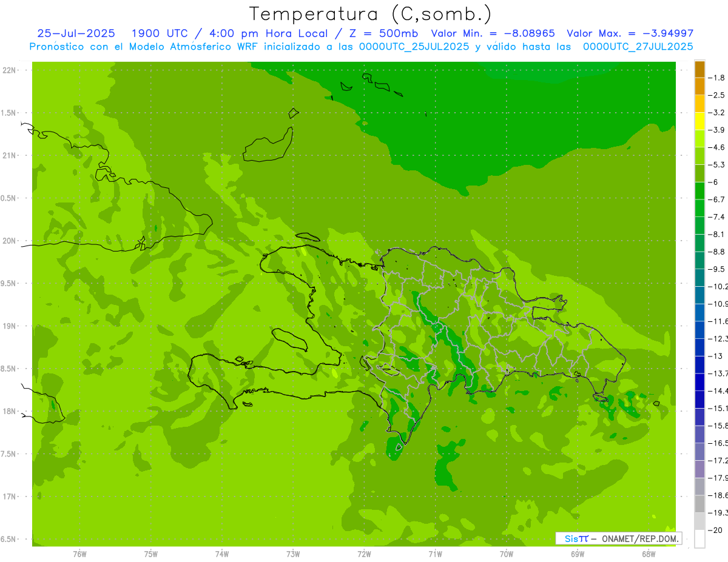This screenshot has width=728, height=562.
Task: Click the '-1.8' colorbar value
Action: tap(717, 78)
